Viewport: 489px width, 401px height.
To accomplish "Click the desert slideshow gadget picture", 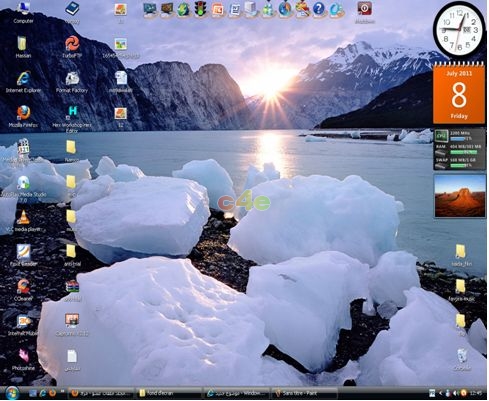I will (x=460, y=196).
